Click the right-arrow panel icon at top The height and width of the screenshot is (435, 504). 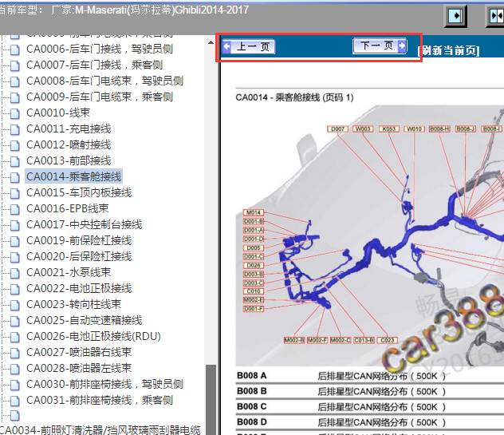coord(455,16)
